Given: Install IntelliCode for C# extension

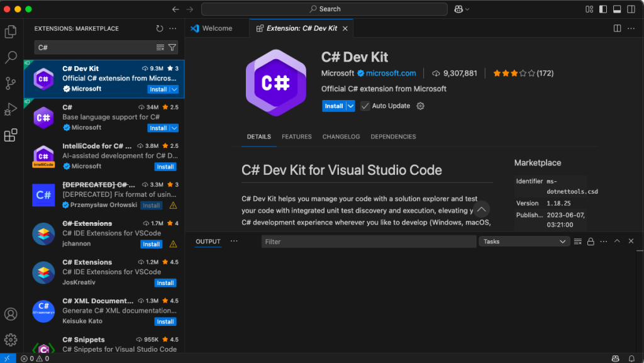Looking at the screenshot, I should pyautogui.click(x=165, y=167).
